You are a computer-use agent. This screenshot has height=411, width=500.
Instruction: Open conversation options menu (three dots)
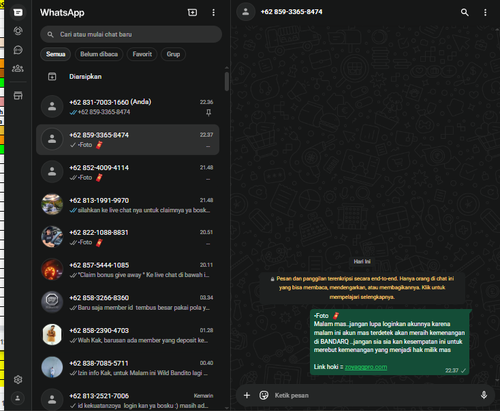click(x=485, y=12)
